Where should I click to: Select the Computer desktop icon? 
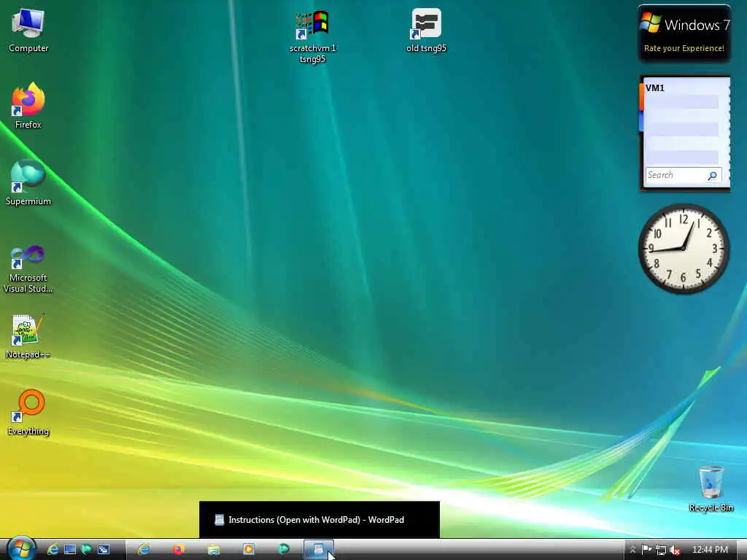(x=28, y=31)
